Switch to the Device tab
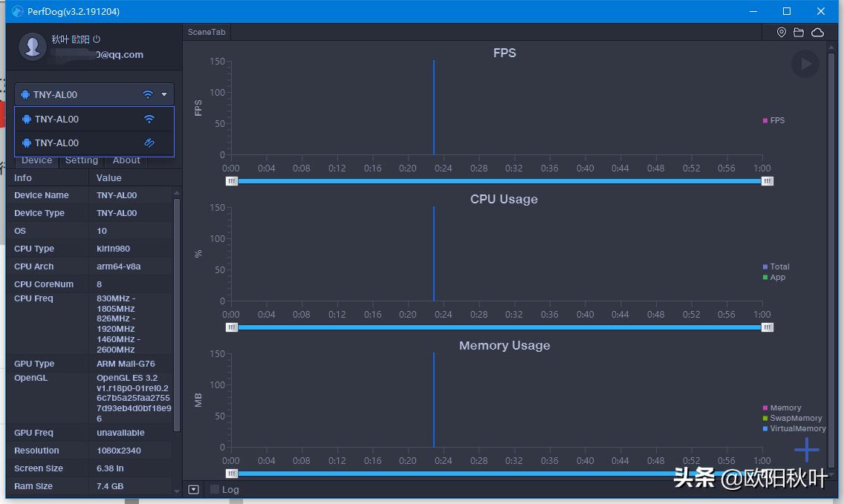 point(36,160)
